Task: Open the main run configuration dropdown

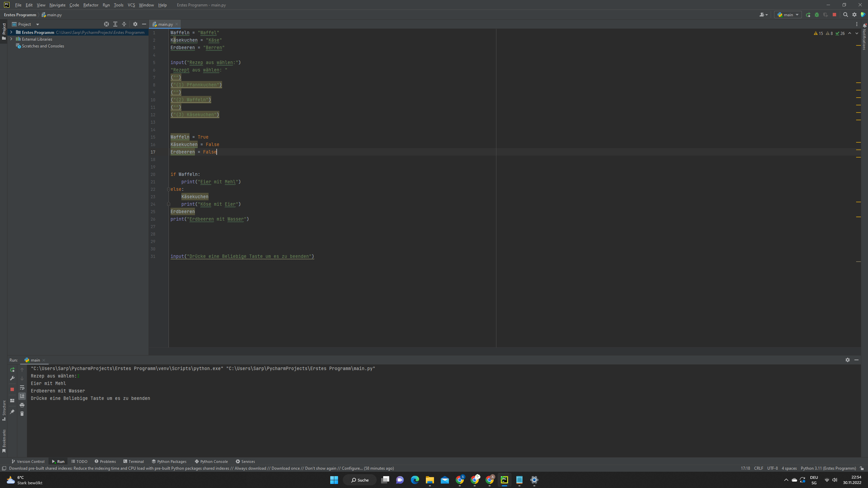Action: coord(787,15)
